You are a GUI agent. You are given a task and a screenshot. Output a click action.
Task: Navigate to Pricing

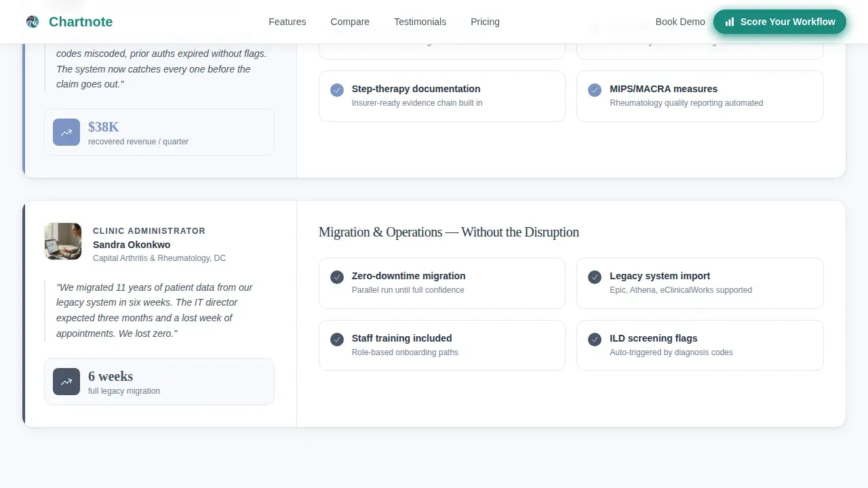point(485,22)
